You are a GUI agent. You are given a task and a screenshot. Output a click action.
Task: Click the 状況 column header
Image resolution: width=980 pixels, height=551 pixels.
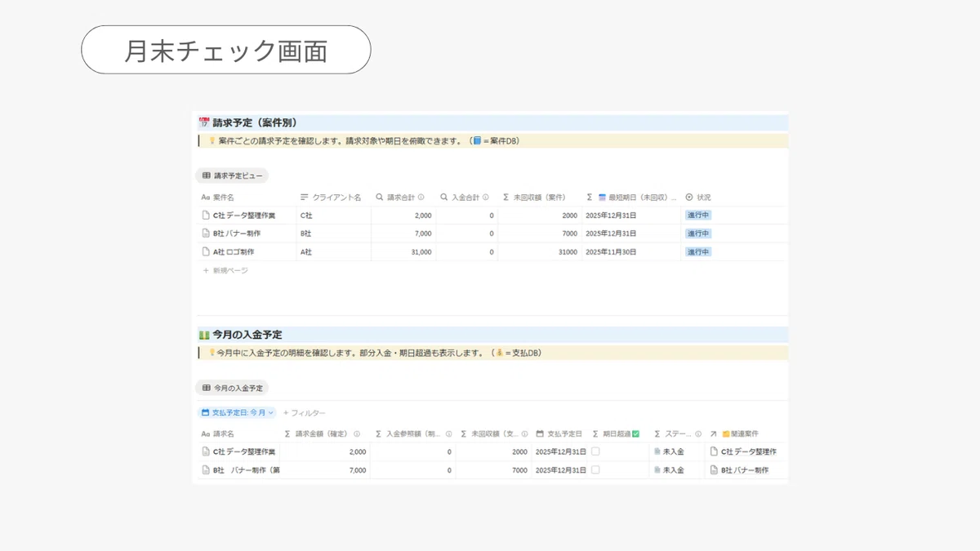[x=698, y=198]
